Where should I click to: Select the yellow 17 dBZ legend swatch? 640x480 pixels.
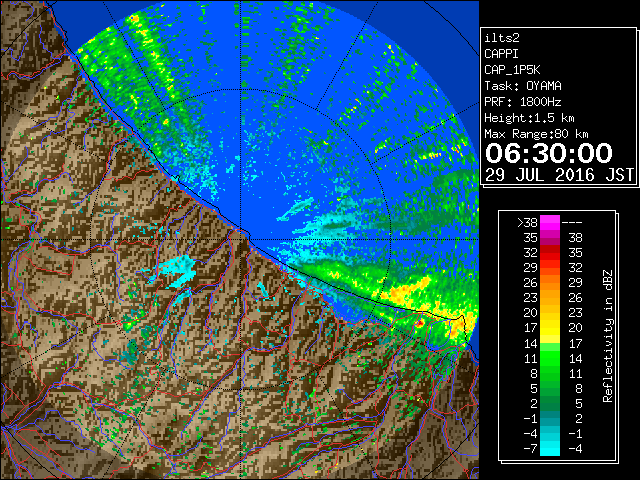pos(550,328)
